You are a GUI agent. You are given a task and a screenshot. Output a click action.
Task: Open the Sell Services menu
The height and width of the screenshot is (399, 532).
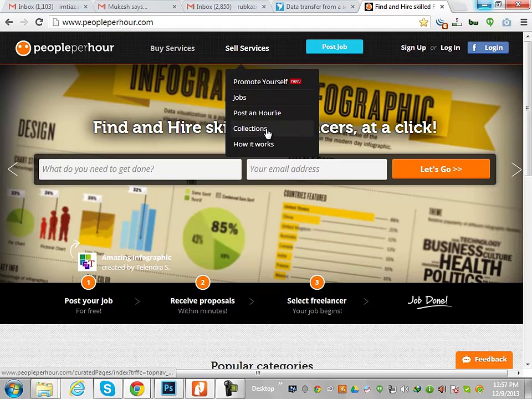[x=247, y=48]
